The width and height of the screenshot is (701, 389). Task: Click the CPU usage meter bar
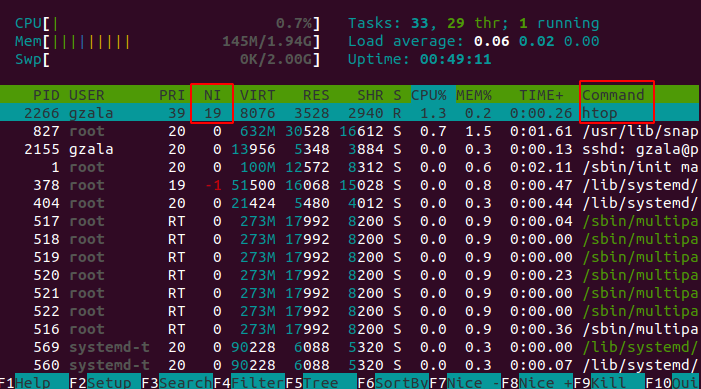[168, 23]
